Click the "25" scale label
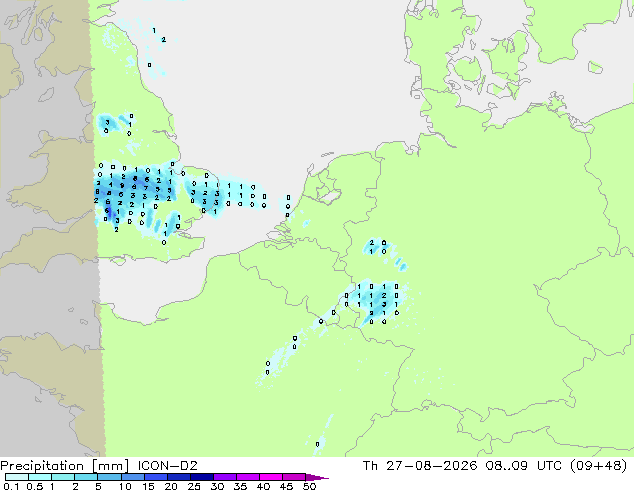Image resolution: width=634 pixels, height=490 pixels. (x=194, y=486)
